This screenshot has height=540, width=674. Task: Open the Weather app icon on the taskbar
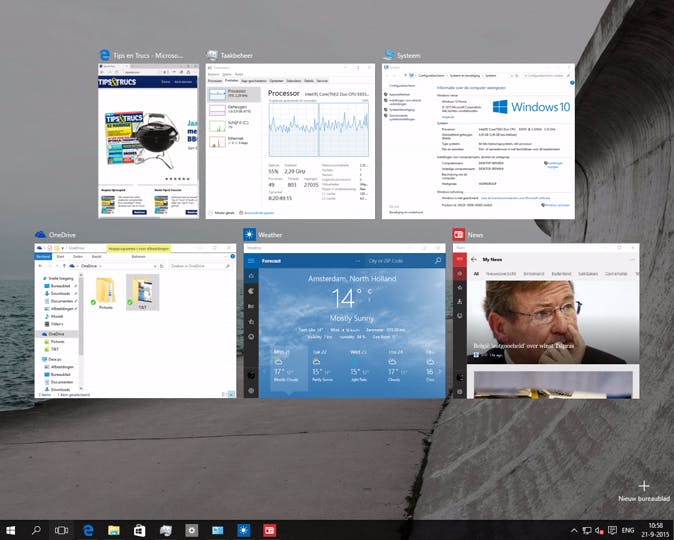[244, 530]
